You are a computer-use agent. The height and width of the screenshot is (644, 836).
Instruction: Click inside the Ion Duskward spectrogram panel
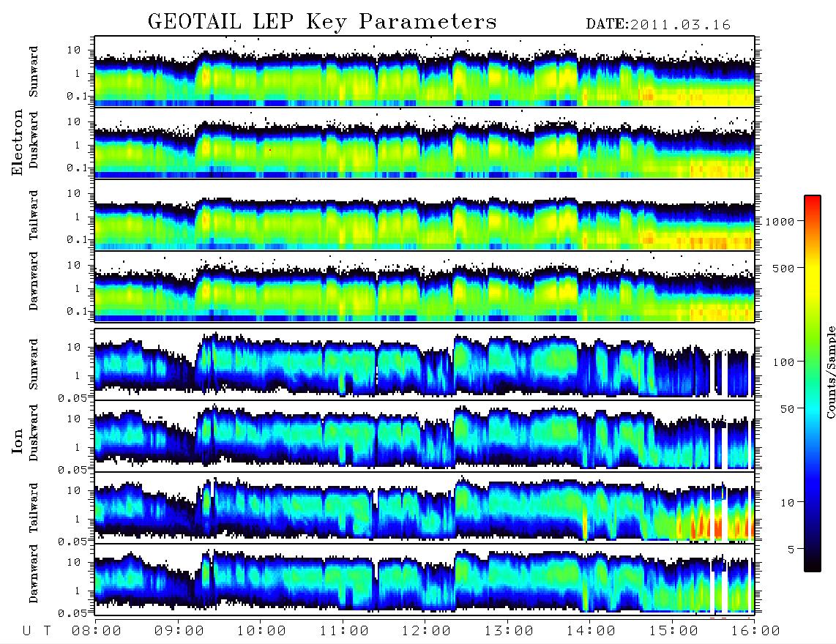tap(425, 435)
